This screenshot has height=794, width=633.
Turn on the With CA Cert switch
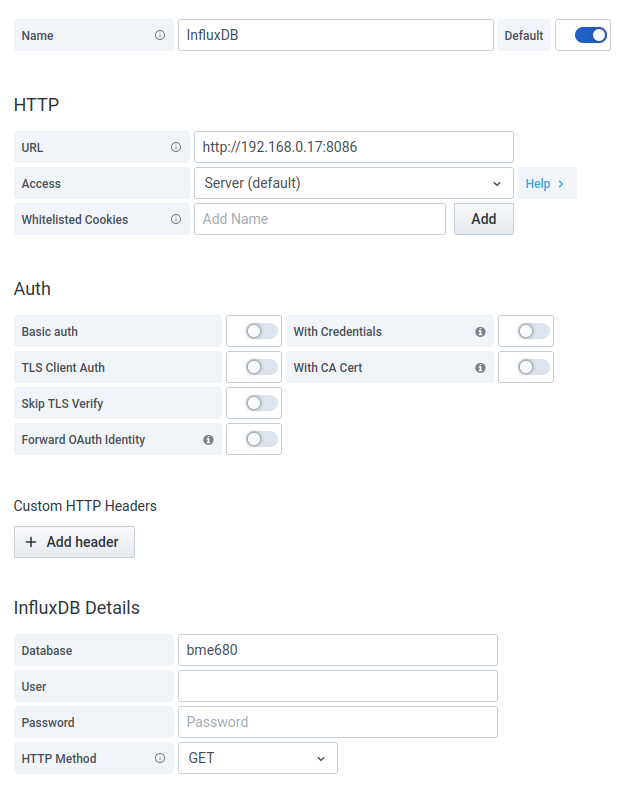coord(533,367)
